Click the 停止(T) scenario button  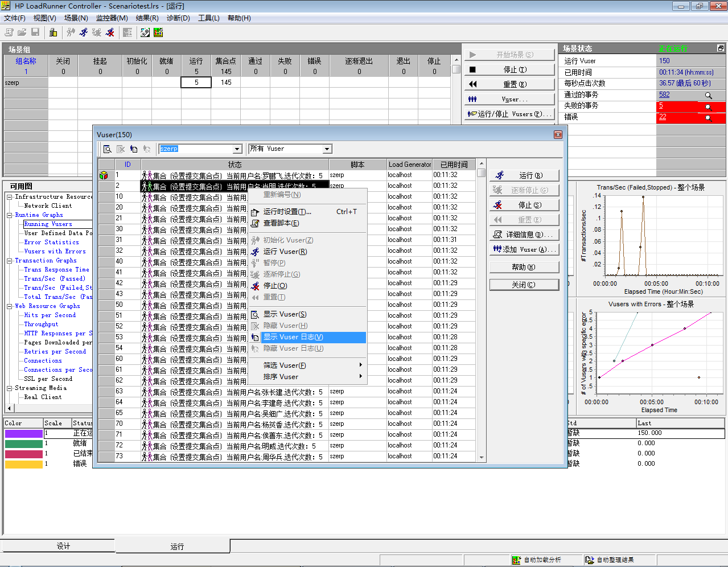click(509, 69)
